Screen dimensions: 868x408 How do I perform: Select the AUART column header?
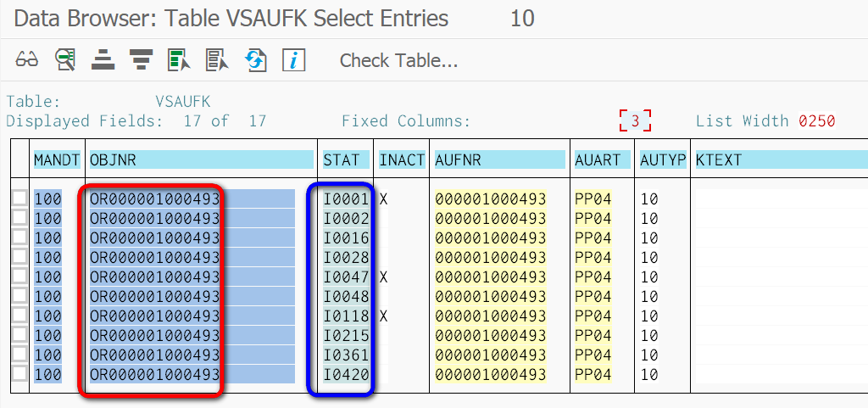click(603, 160)
